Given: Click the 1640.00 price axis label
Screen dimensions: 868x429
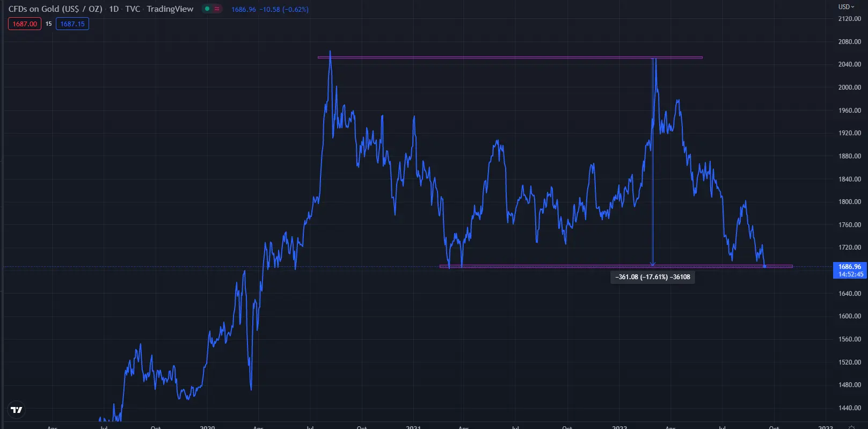Looking at the screenshot, I should (850, 294).
